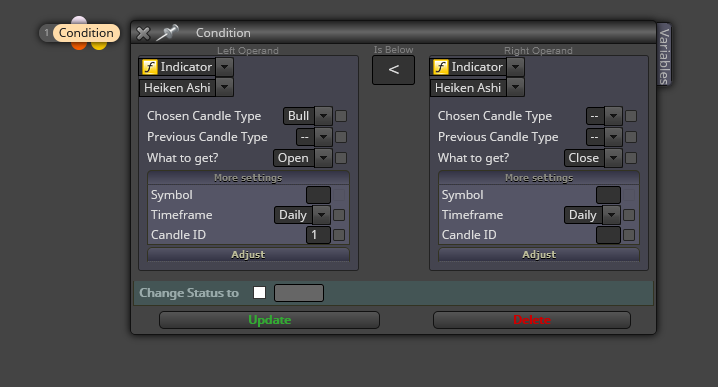Enable the Change Status to checkbox

pos(259,293)
